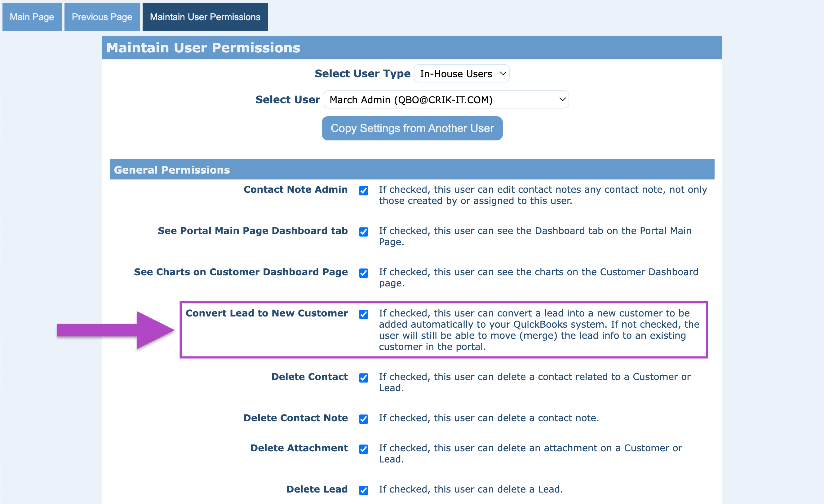Screen dimensions: 824x504
Task: Toggle See Portal Main Page Dashboard tab checkbox
Action: (x=364, y=232)
